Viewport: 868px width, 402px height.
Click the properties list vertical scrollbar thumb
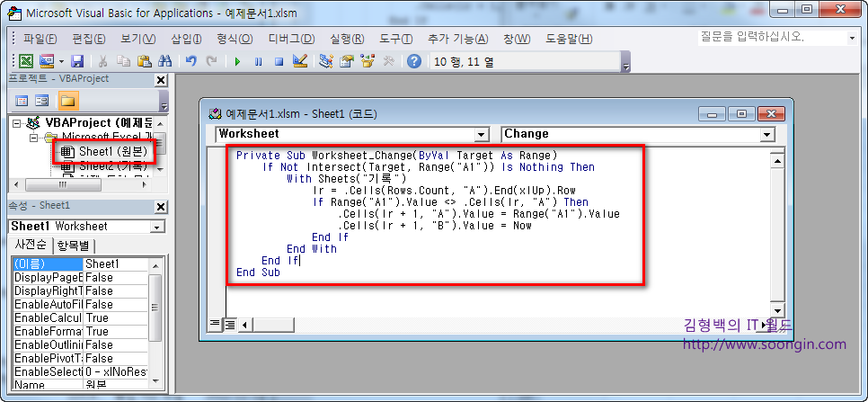155,308
